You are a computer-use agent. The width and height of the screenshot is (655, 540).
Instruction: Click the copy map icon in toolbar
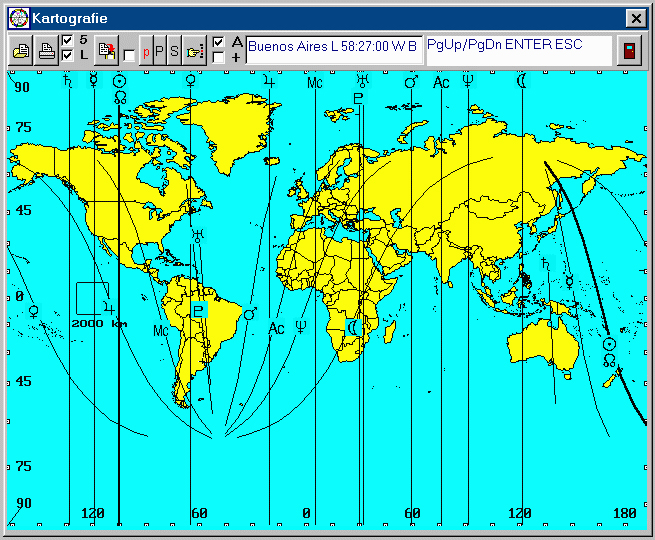(x=20, y=52)
